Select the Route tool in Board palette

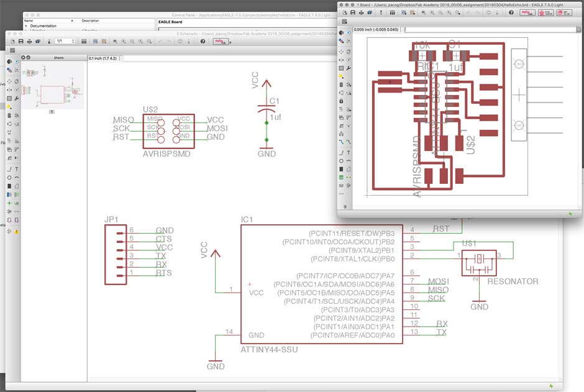(341, 142)
